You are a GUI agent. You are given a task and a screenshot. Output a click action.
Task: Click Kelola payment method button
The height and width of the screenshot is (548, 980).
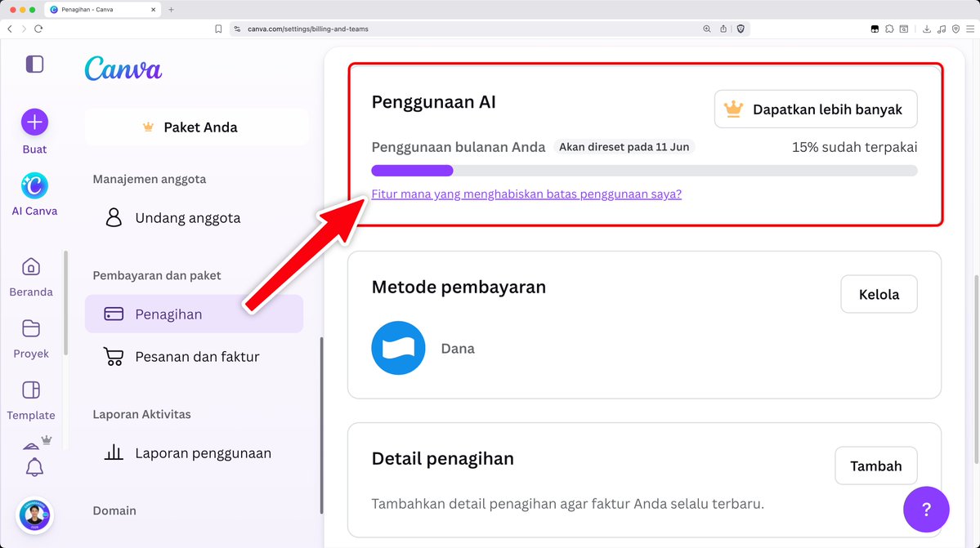click(879, 294)
